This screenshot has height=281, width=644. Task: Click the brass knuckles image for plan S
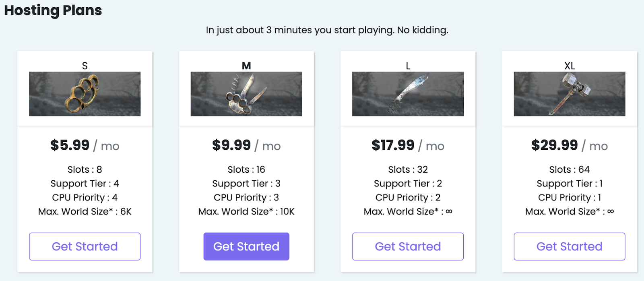(85, 94)
